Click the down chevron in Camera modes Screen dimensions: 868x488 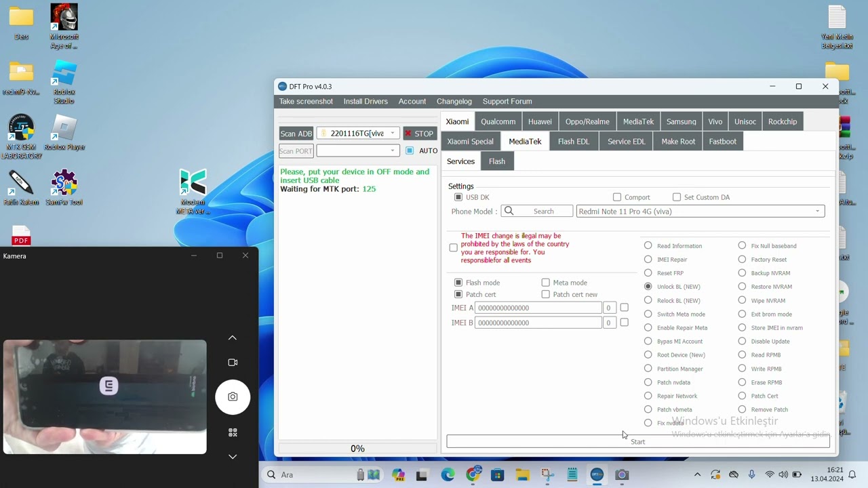coord(233,457)
